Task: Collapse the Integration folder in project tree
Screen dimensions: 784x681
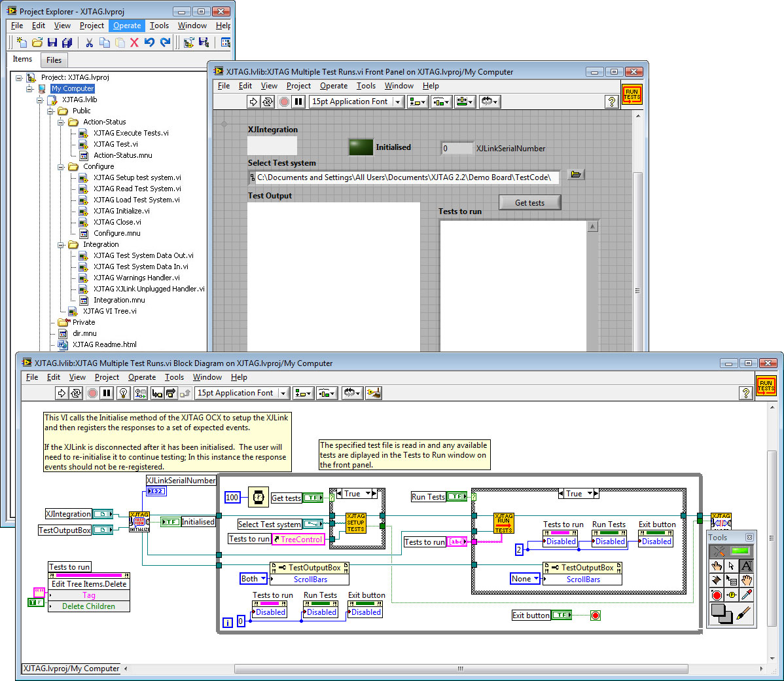Action: (x=60, y=245)
